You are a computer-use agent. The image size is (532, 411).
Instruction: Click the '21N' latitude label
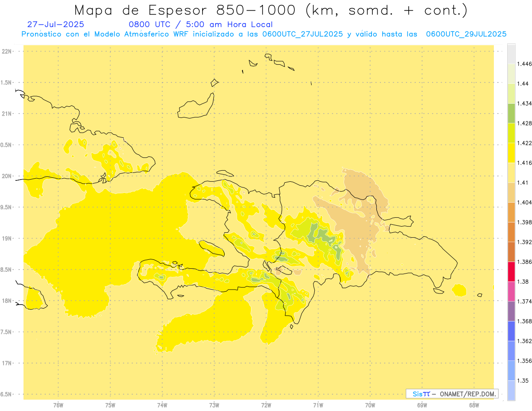click(x=8, y=114)
